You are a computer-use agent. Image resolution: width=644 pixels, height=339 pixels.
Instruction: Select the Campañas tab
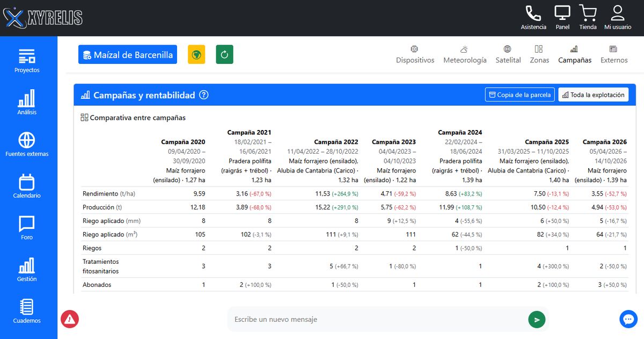(x=575, y=54)
